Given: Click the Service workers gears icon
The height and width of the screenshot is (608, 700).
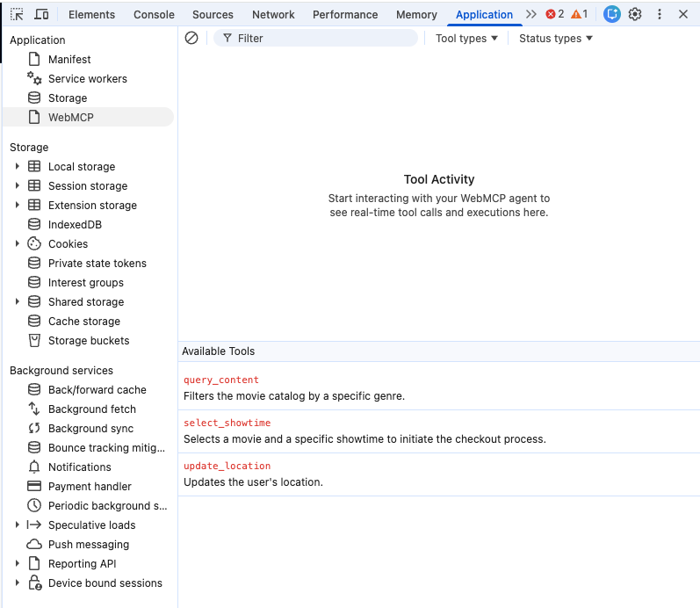Looking at the screenshot, I should pyautogui.click(x=34, y=78).
